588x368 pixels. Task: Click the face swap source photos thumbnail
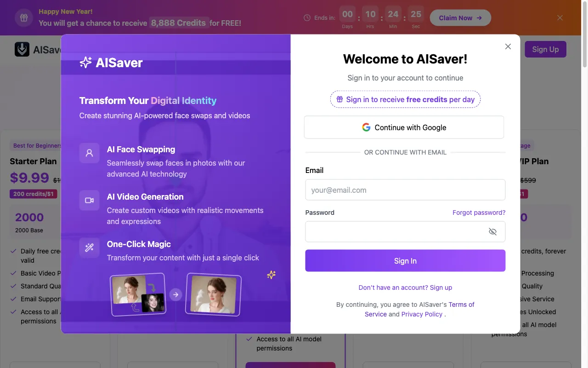pos(138,294)
